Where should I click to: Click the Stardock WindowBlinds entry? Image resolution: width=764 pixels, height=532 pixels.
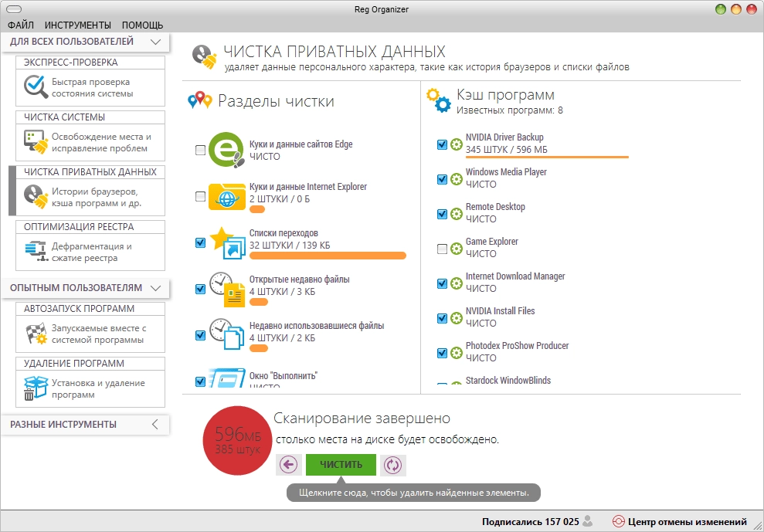508,381
